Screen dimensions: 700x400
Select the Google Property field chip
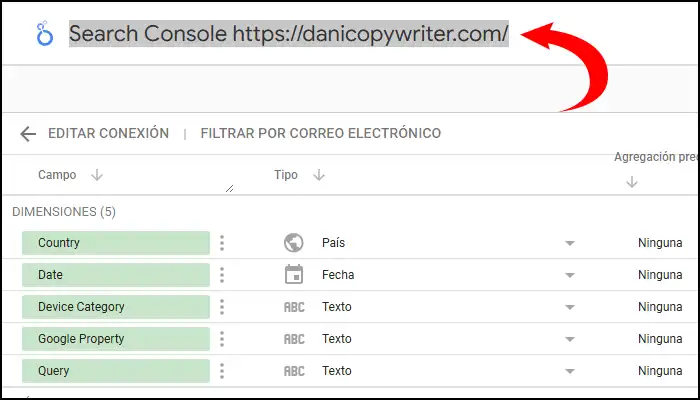click(116, 339)
